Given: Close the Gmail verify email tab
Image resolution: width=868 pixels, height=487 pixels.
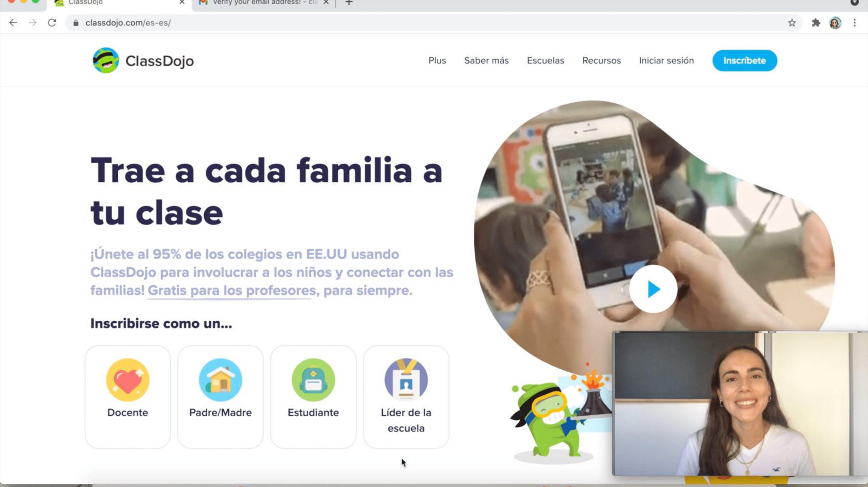Looking at the screenshot, I should pos(326,3).
